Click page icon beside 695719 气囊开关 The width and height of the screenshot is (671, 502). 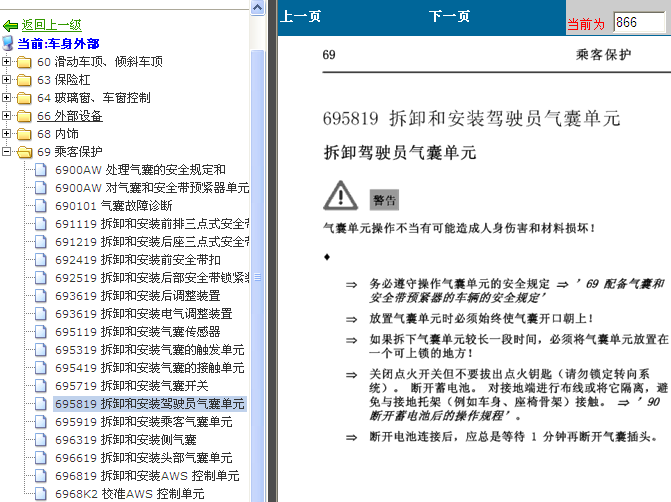[x=41, y=386]
